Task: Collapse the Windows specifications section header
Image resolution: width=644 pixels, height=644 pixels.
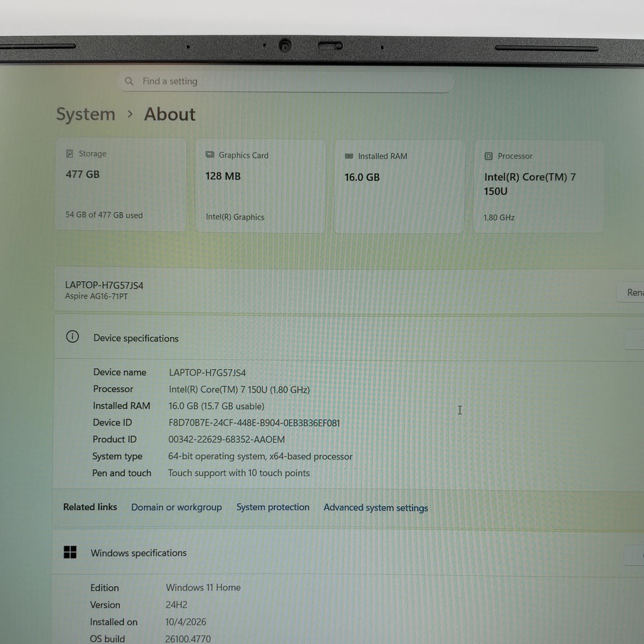Action: [348, 553]
